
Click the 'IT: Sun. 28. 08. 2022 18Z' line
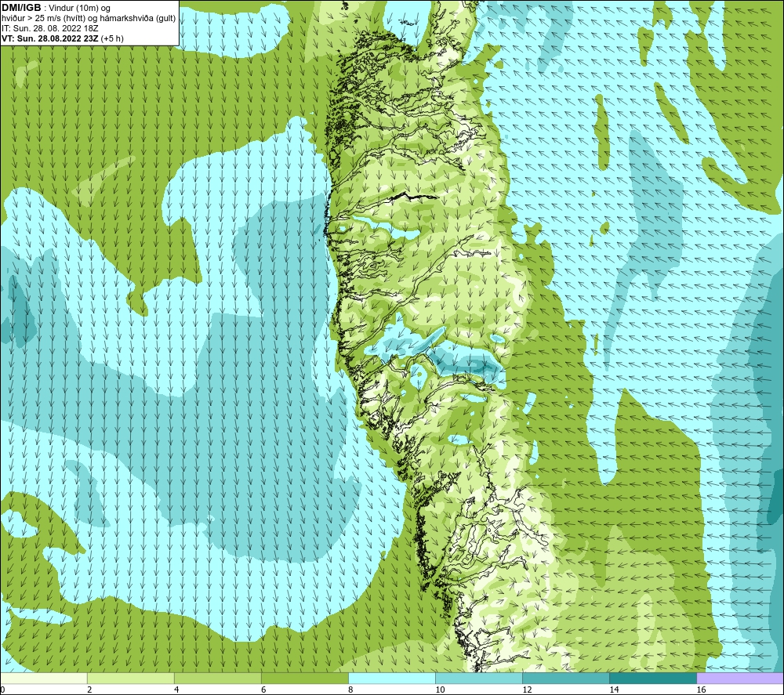[x=50, y=28]
